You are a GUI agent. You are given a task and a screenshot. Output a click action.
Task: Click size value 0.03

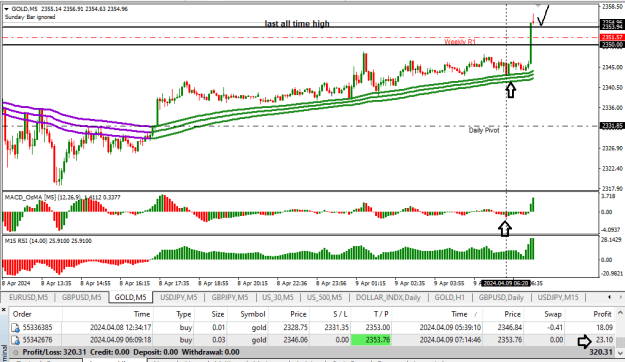[218, 340]
